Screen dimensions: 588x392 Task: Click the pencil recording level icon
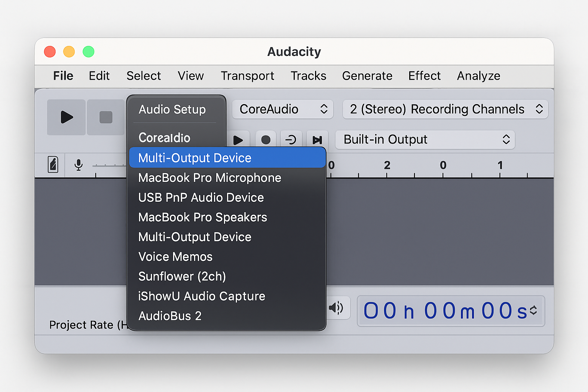point(53,165)
